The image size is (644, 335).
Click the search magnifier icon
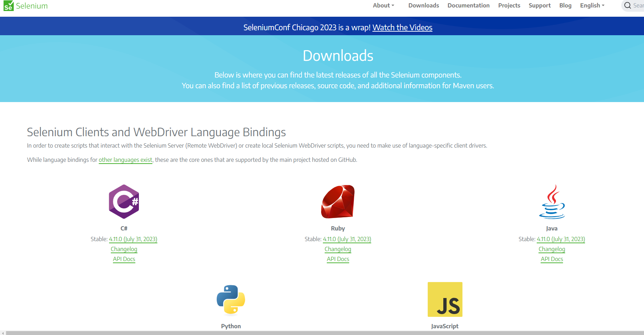pyautogui.click(x=628, y=5)
